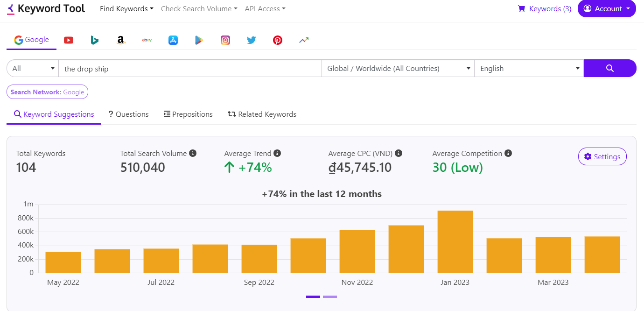Image resolution: width=644 pixels, height=311 pixels.
Task: Expand the Account dropdown button
Action: click(x=607, y=9)
